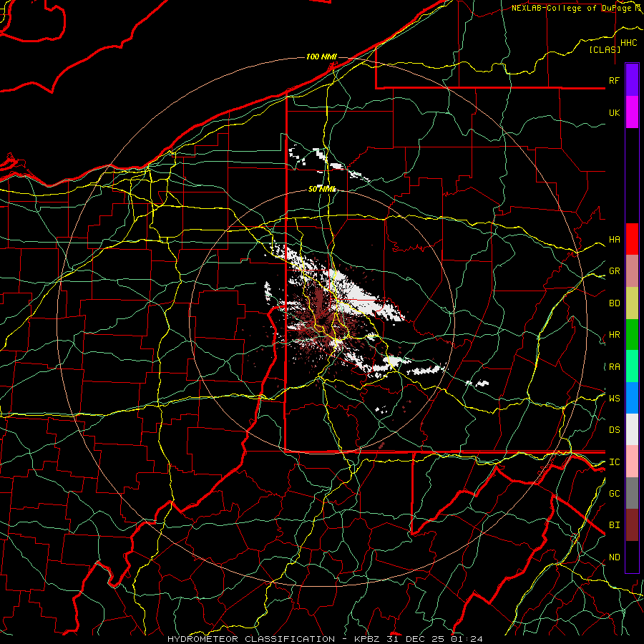
Task: Click the 'ND' legend label
Action: click(x=614, y=557)
